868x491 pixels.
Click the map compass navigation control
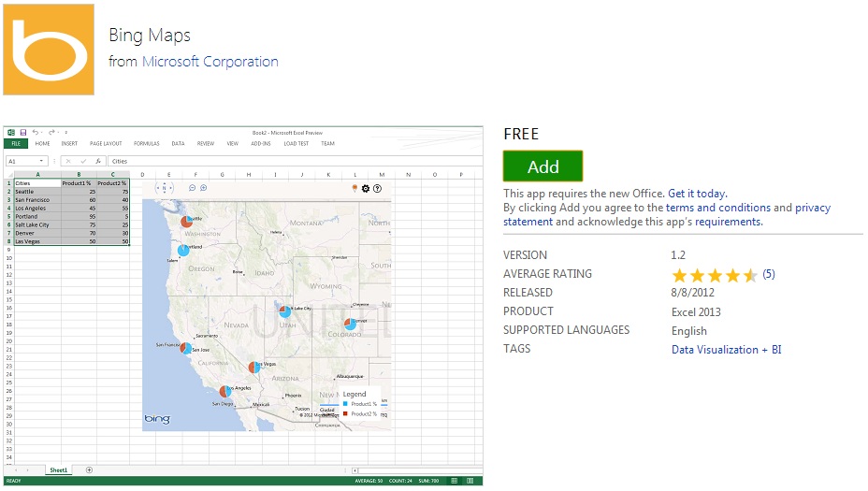165,188
